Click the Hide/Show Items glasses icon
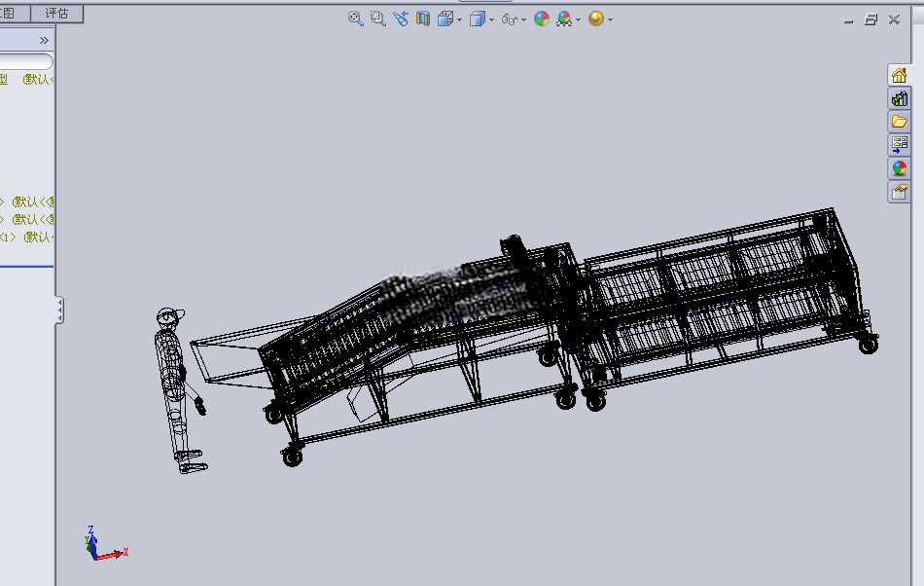This screenshot has width=924, height=586. [509, 19]
